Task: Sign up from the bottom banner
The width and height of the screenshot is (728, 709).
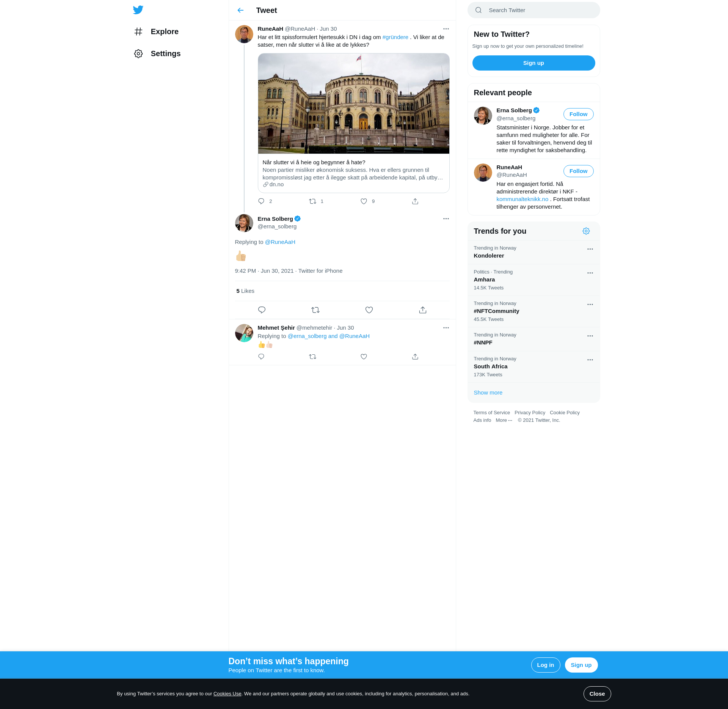Action: tap(581, 665)
